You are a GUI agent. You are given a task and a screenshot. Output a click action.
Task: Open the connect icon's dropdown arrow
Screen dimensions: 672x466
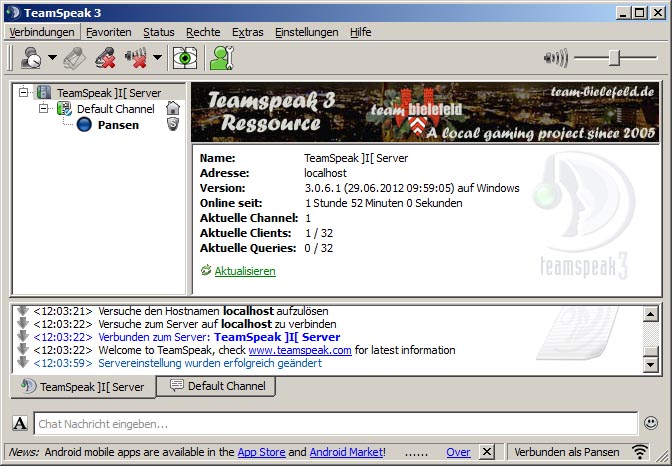[x=52, y=57]
